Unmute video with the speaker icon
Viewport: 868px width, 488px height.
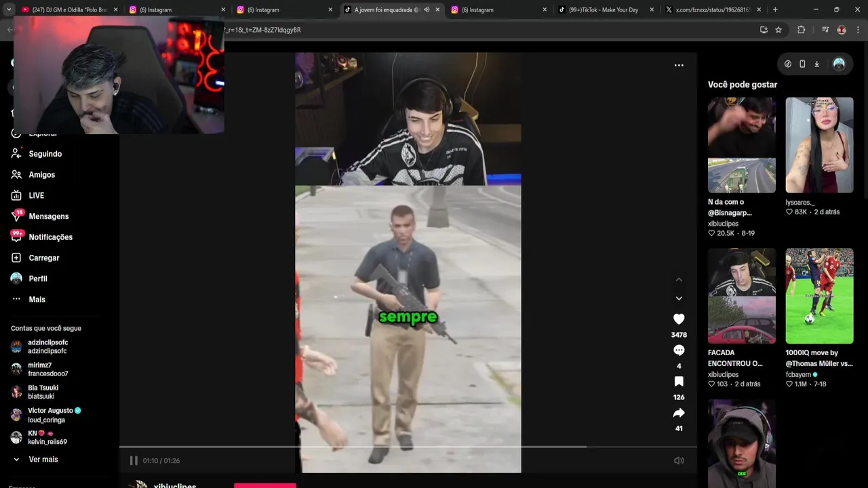tap(679, 460)
